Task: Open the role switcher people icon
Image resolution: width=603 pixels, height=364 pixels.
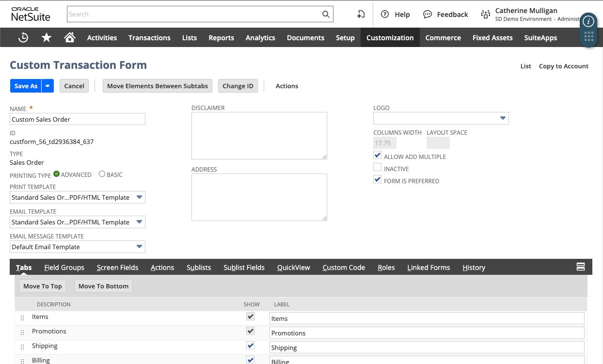Action: [485, 14]
